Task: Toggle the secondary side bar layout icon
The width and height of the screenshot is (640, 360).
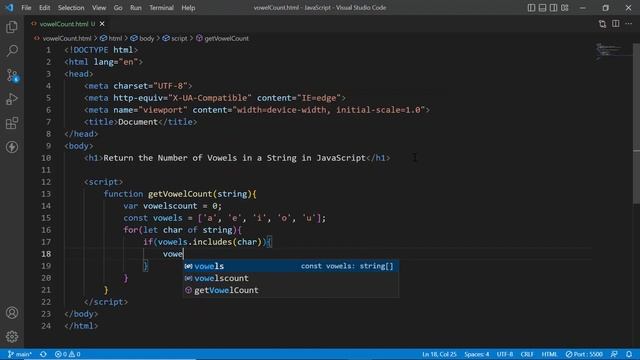Action: click(x=553, y=7)
